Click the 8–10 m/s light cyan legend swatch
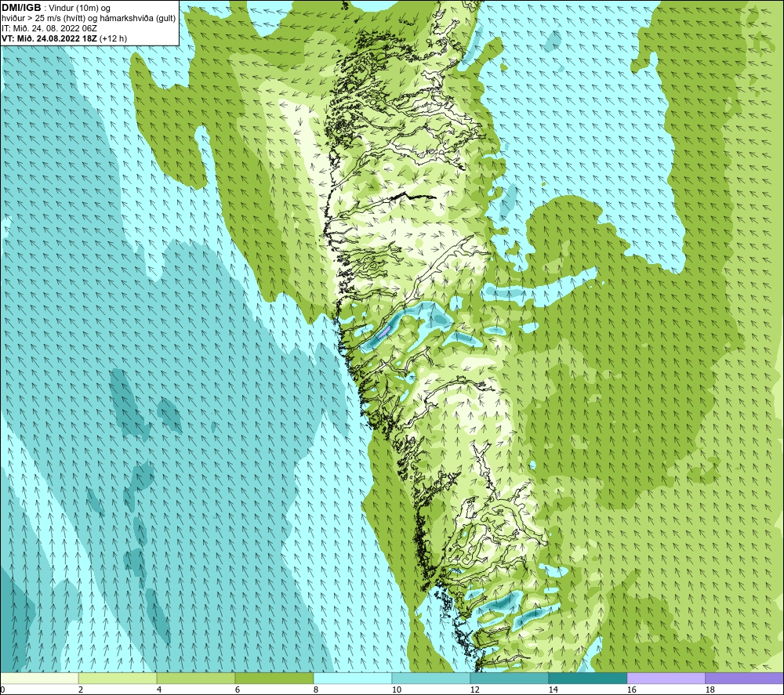The height and width of the screenshot is (695, 784). point(353,678)
